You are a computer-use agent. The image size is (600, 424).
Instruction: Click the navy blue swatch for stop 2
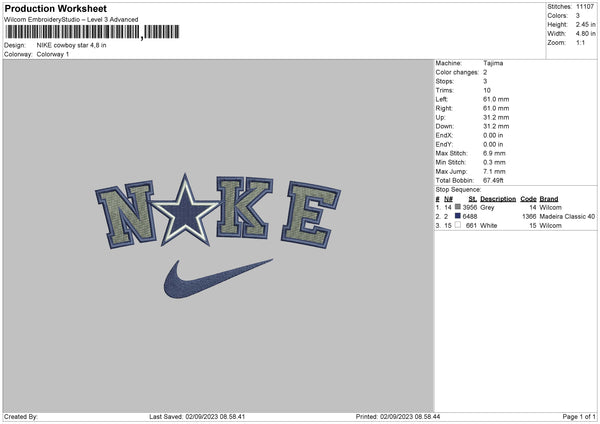tap(458, 216)
